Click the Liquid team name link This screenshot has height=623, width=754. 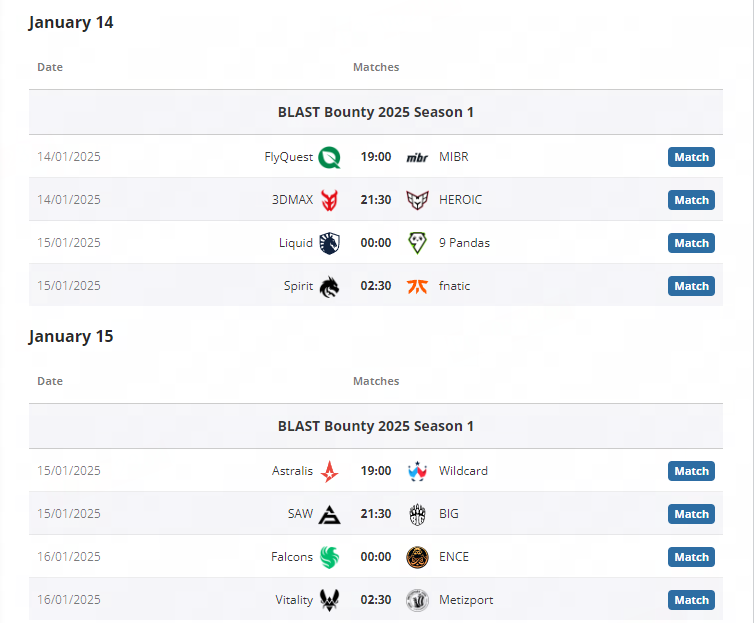[296, 243]
